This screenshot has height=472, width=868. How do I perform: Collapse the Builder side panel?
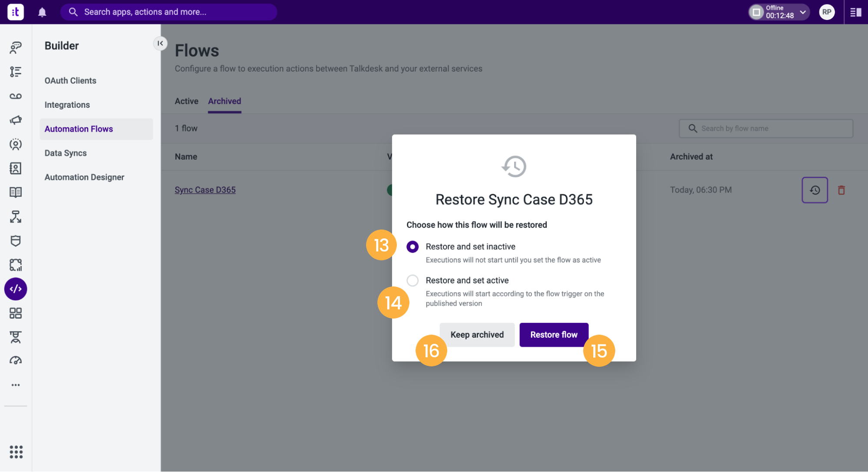tap(160, 43)
